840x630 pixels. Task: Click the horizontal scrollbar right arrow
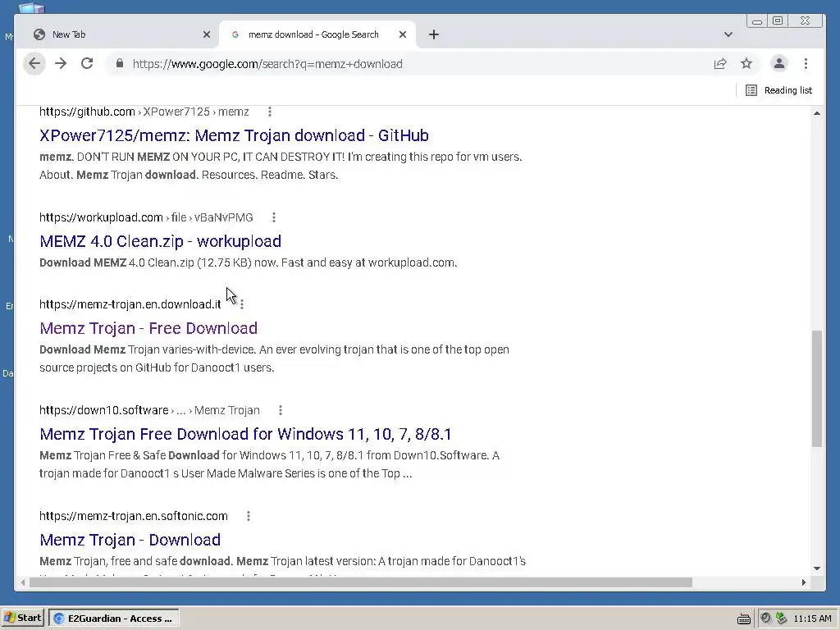[804, 582]
